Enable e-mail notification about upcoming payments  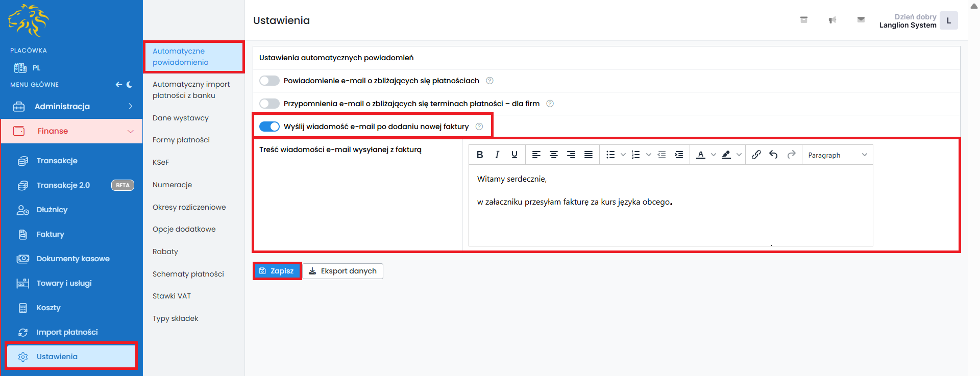[269, 81]
